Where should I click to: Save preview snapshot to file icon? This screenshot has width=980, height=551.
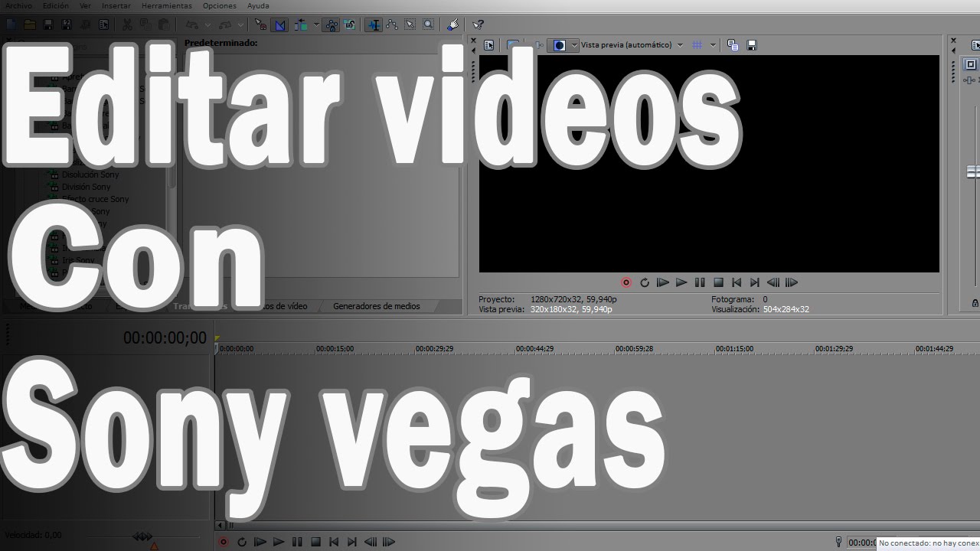[752, 45]
